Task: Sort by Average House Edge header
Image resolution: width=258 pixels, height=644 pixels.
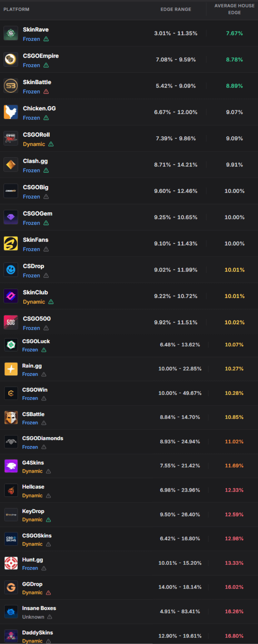Action: click(234, 9)
